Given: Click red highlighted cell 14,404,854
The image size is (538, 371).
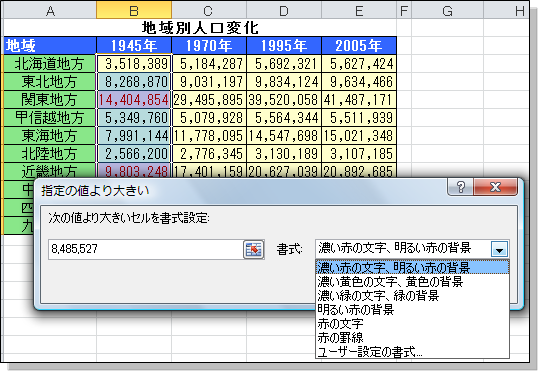Looking at the screenshot, I should tap(134, 100).
